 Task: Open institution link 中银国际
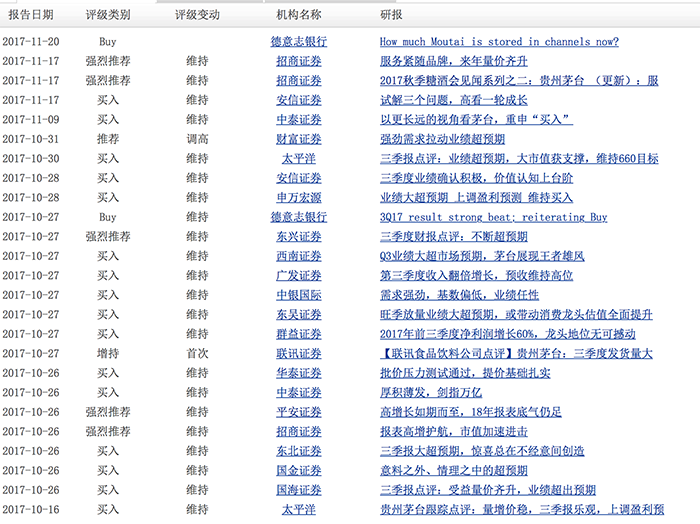[299, 295]
